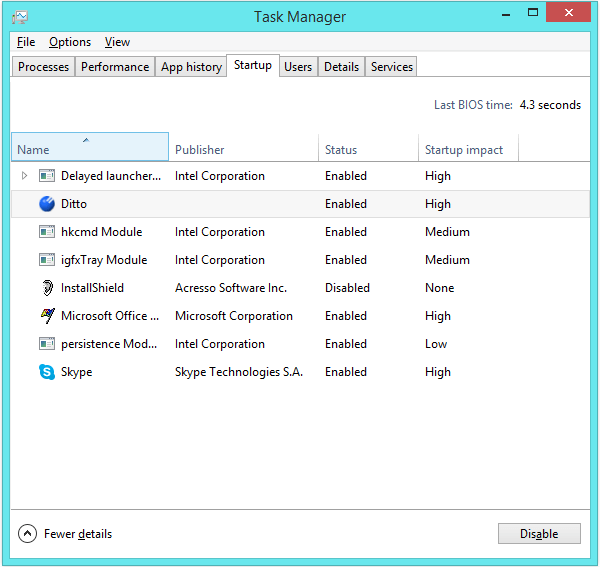The image size is (600, 567).
Task: Sort by the Startup impact column header
Action: (x=468, y=147)
